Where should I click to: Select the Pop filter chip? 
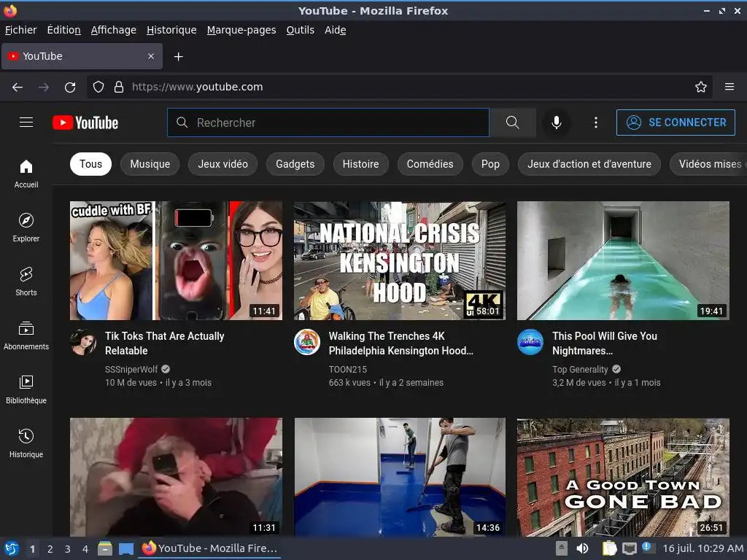[490, 164]
